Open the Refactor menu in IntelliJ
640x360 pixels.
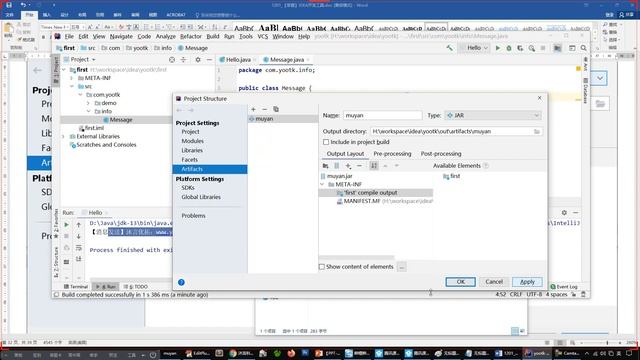[x=191, y=36]
